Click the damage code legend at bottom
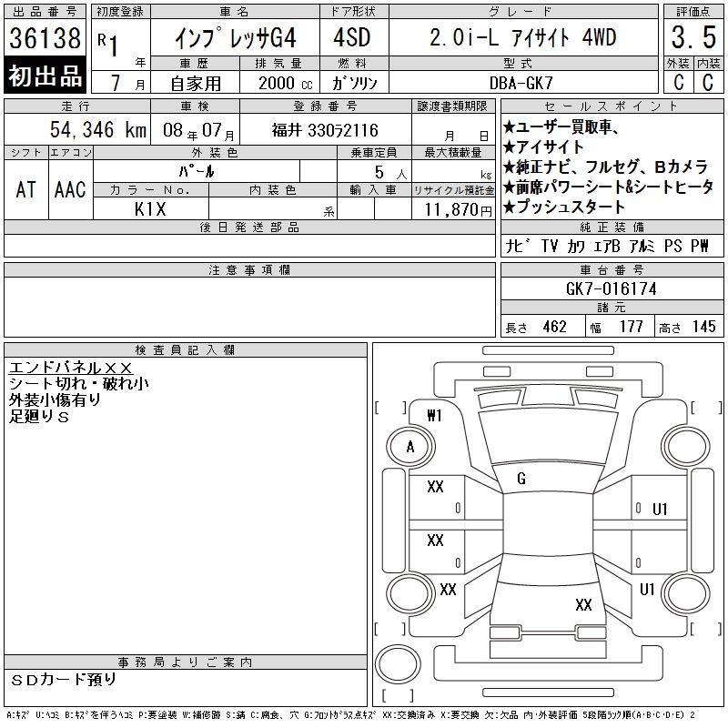This screenshot has height=728, width=728. click(x=351, y=715)
